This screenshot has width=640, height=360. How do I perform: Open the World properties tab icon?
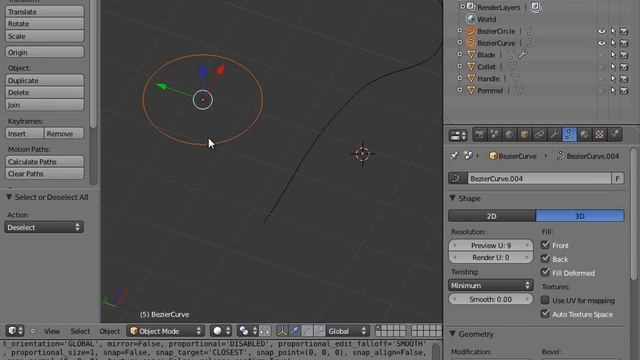pyautogui.click(x=509, y=134)
